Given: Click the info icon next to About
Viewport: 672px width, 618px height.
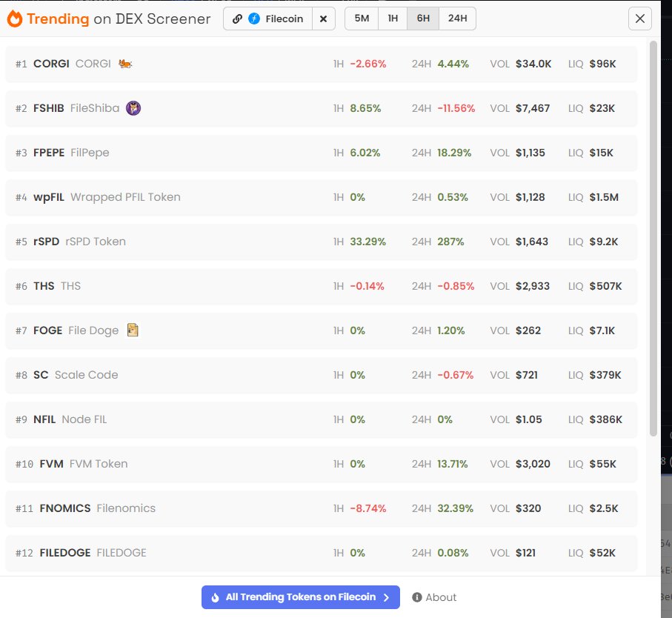Looking at the screenshot, I should (x=416, y=597).
